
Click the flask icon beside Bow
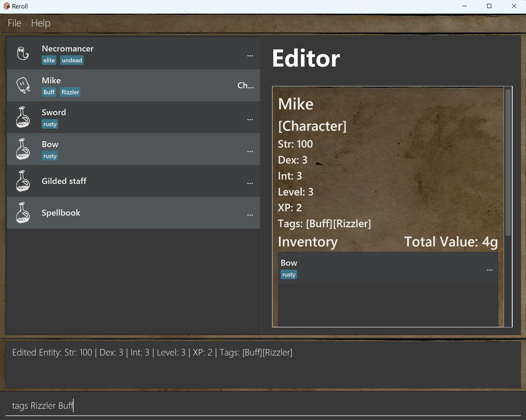pyautogui.click(x=23, y=149)
